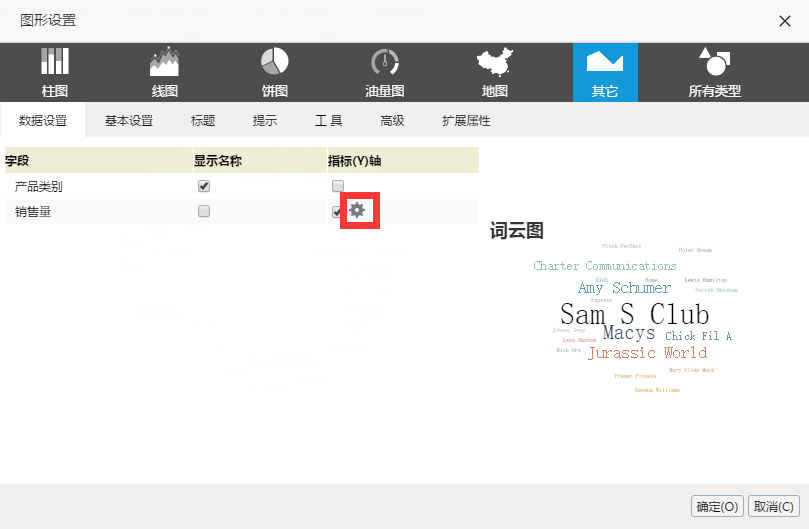Click the 取消(C) cancel button
Viewport: 809px width, 529px height.
(x=773, y=506)
